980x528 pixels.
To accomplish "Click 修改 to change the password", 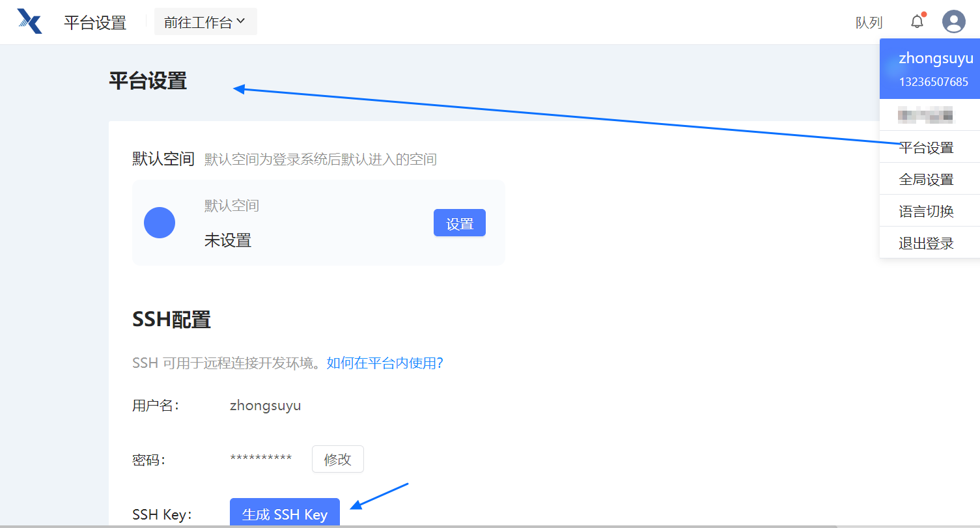I will tap(337, 459).
